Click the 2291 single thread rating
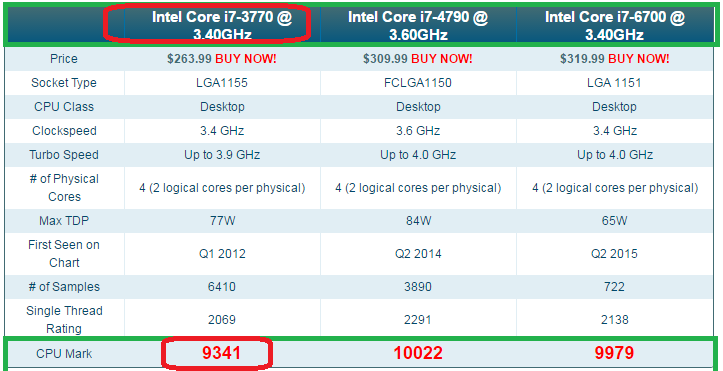Viewport: 723px width, 371px height. pyautogui.click(x=418, y=320)
